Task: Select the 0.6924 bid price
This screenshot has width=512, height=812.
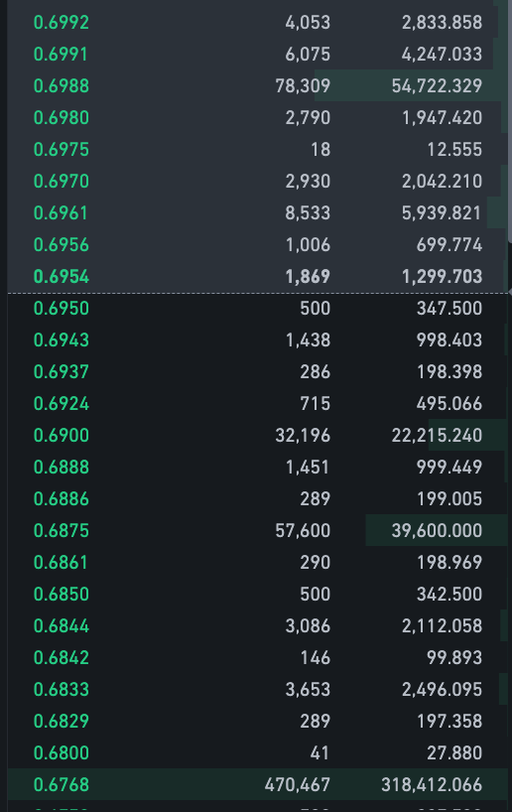Action: pos(62,403)
